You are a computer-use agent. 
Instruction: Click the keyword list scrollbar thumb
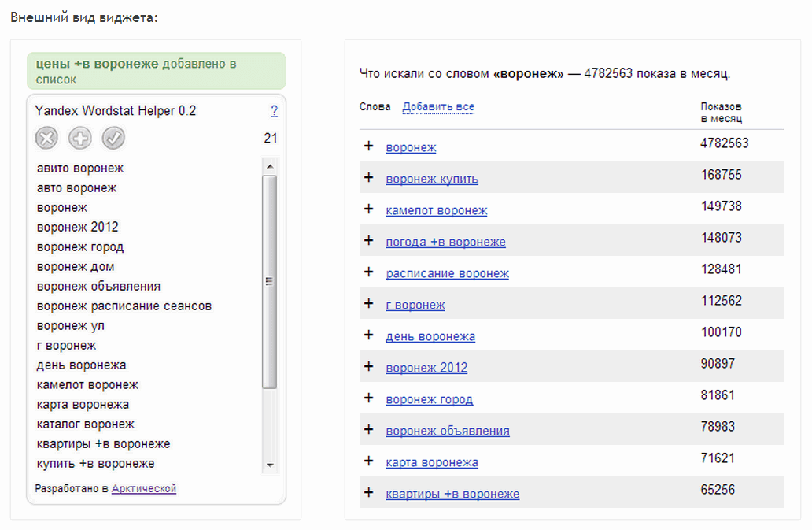pos(269,281)
